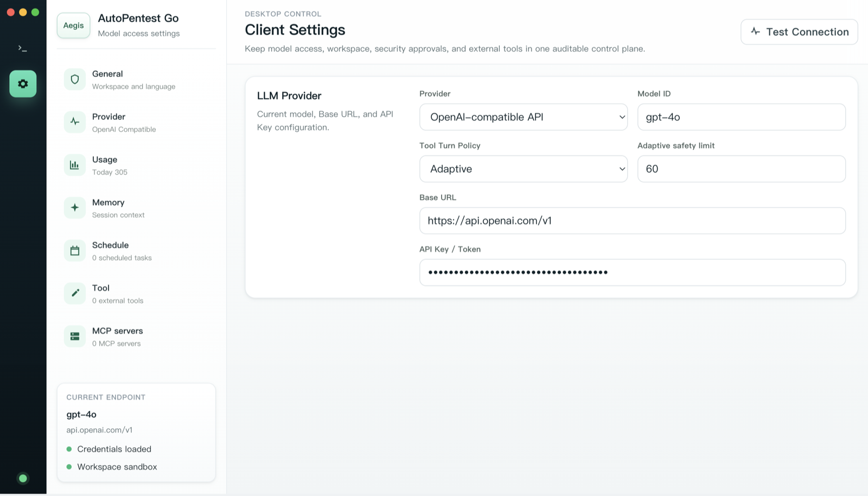Open the MCP servers section

click(x=136, y=336)
